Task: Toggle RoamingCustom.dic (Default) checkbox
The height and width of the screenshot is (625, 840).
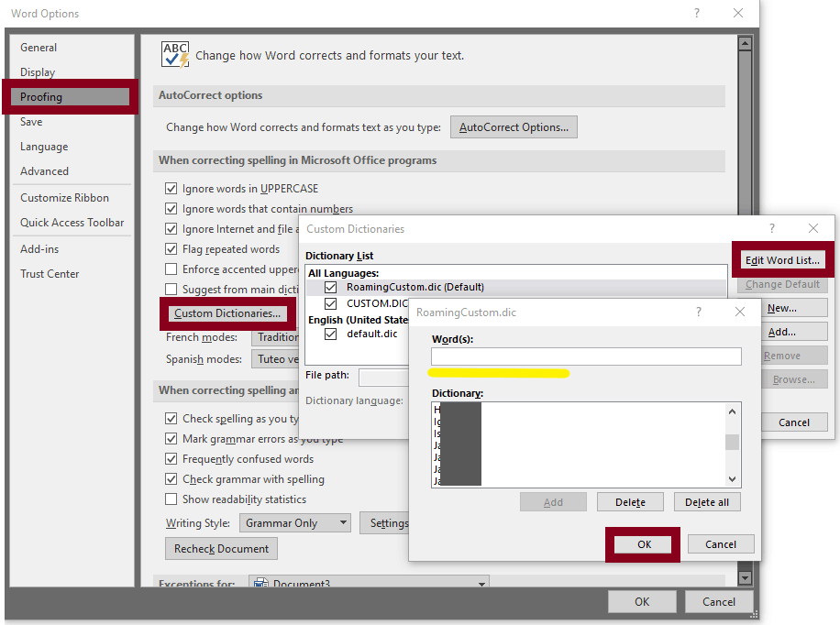Action: click(330, 287)
